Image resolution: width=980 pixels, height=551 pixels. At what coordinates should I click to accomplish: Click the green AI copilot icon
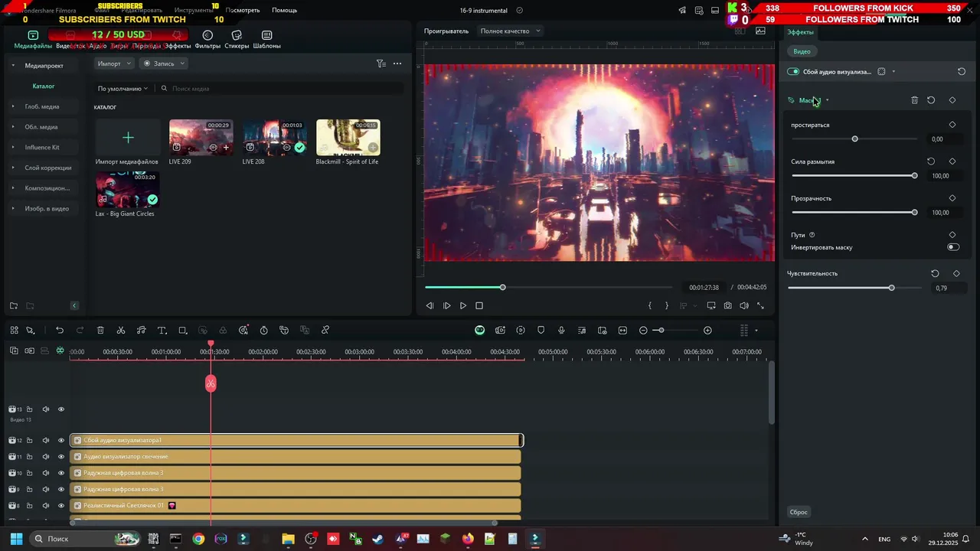(x=479, y=331)
